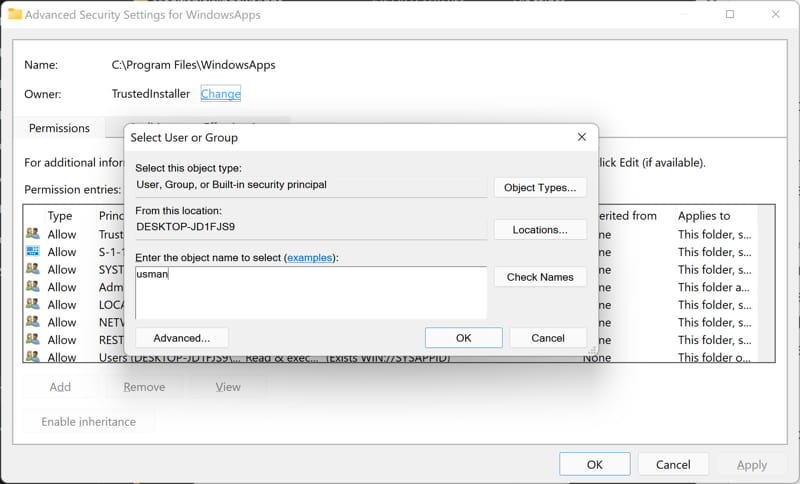
Task: Focus the object name text field
Action: point(311,293)
